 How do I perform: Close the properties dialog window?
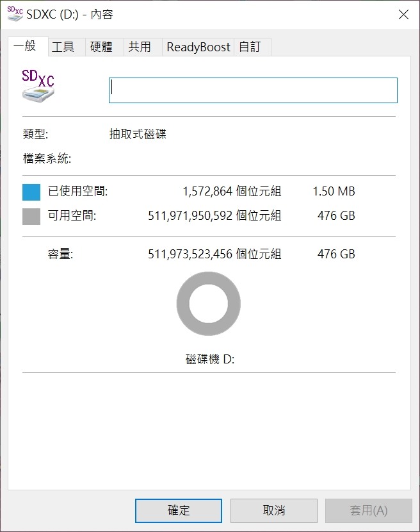403,15
